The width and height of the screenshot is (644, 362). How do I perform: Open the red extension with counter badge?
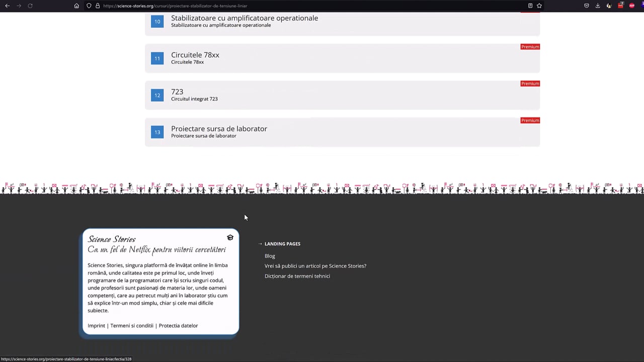point(620,6)
